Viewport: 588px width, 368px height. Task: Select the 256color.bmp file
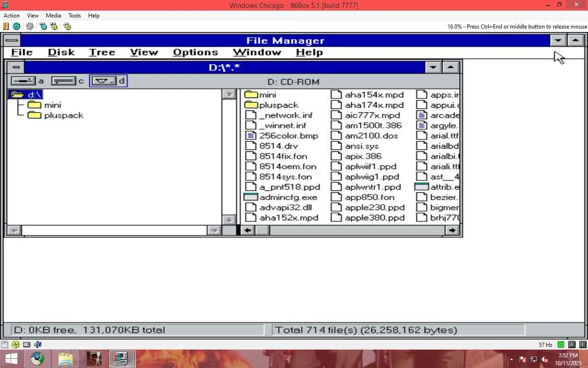pos(282,136)
